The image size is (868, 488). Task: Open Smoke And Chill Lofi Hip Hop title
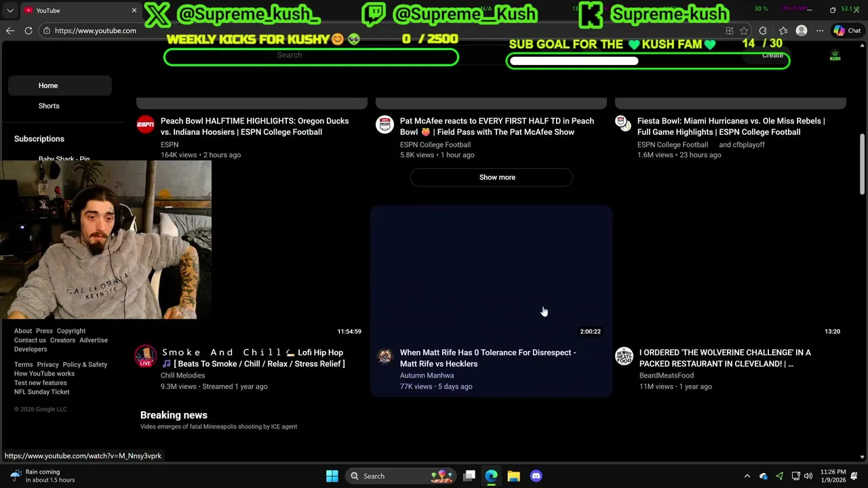point(254,358)
